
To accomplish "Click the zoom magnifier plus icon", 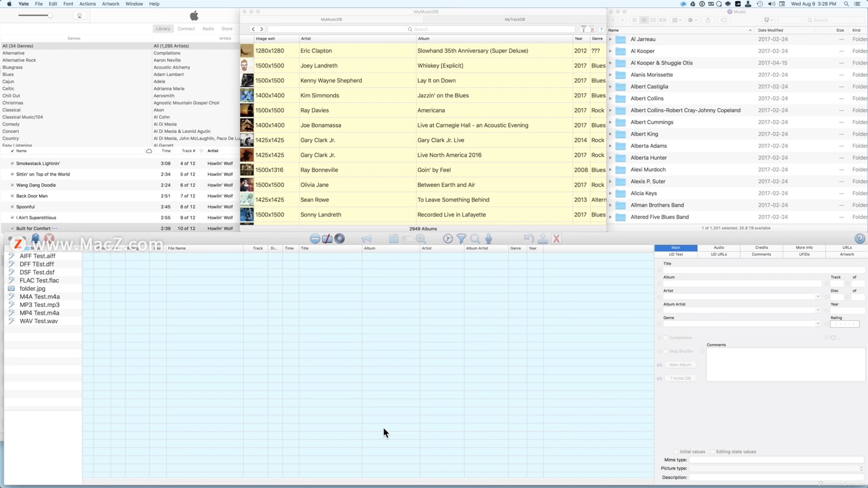I will click(x=421, y=239).
